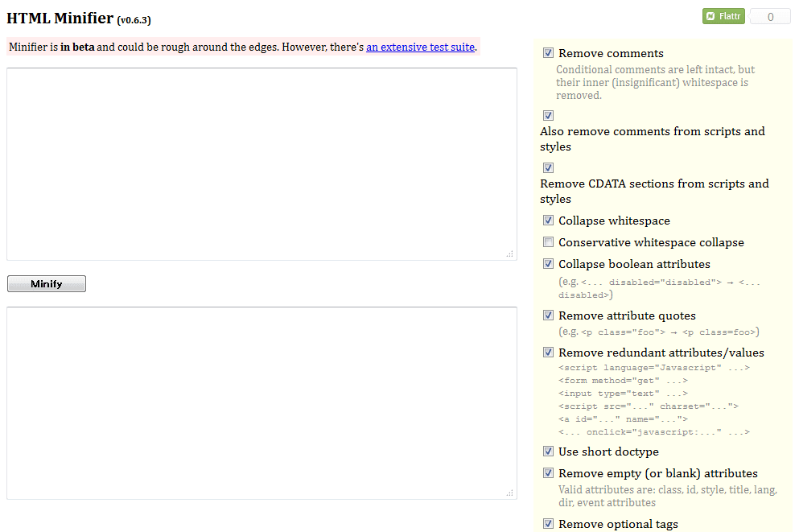This screenshot has height=532, width=799.
Task: Click the 'Conservative whitespace collapse' label
Action: (651, 242)
